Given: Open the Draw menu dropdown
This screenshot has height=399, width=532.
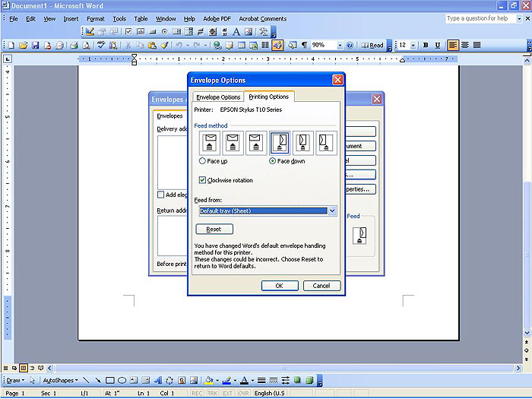Looking at the screenshot, I should coord(16,380).
